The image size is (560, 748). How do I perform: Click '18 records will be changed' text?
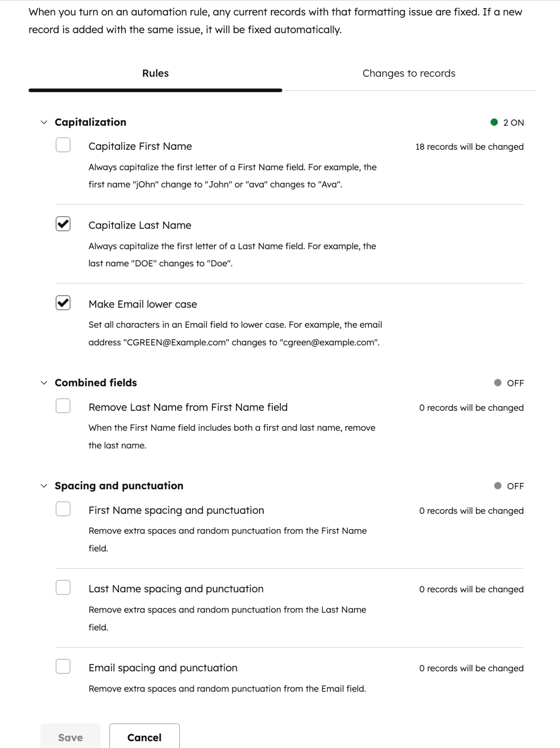point(469,147)
